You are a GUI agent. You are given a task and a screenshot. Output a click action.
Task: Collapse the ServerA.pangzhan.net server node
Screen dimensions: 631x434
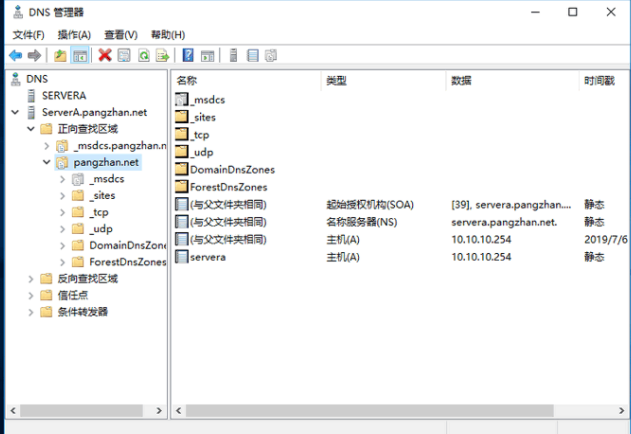pyautogui.click(x=15, y=112)
